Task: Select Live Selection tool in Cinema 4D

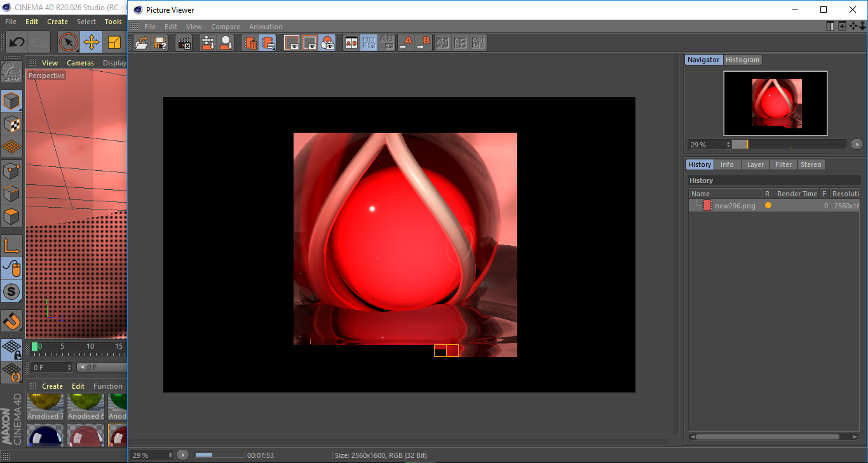Action: click(x=69, y=43)
